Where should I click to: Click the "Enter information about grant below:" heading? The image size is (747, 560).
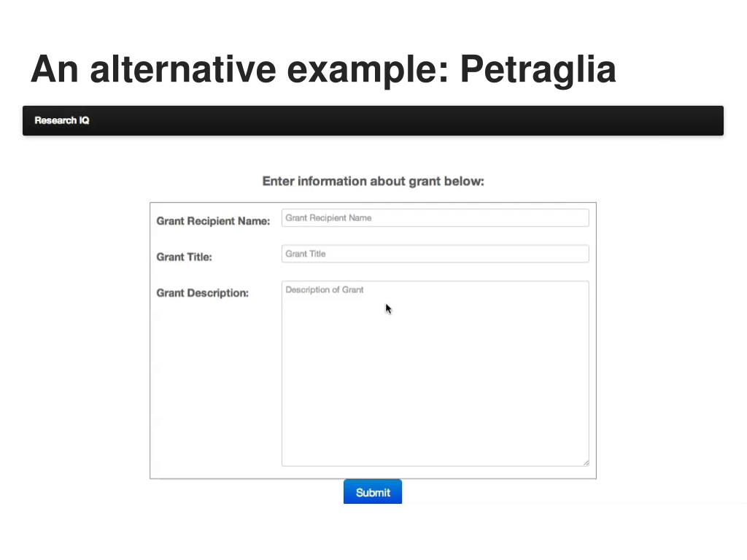pyautogui.click(x=373, y=181)
